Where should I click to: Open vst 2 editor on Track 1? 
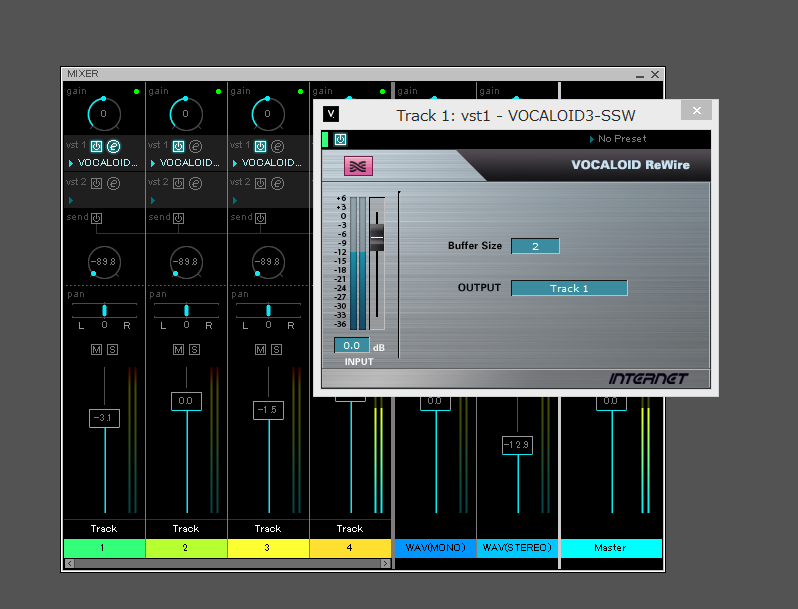113,183
